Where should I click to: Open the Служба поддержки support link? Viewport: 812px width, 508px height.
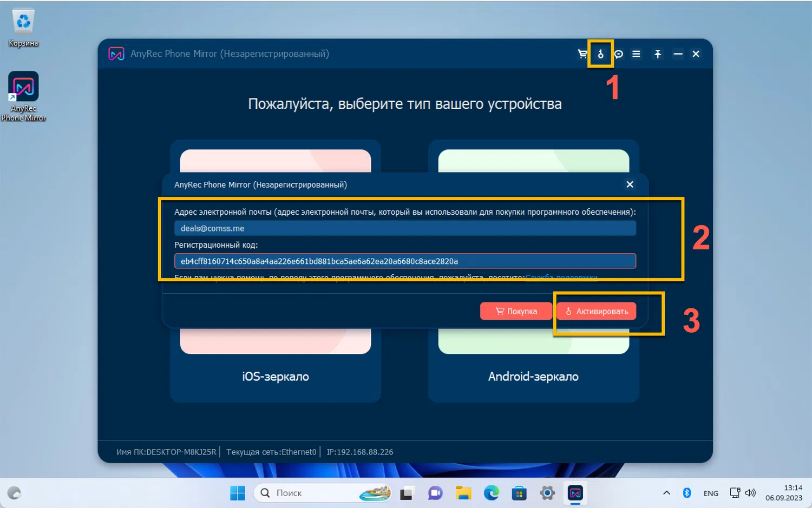(x=562, y=277)
